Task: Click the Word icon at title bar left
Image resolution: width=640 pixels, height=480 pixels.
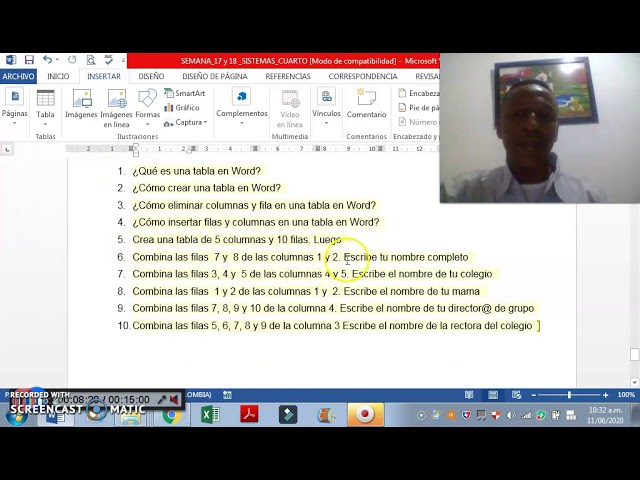Action: (x=11, y=60)
